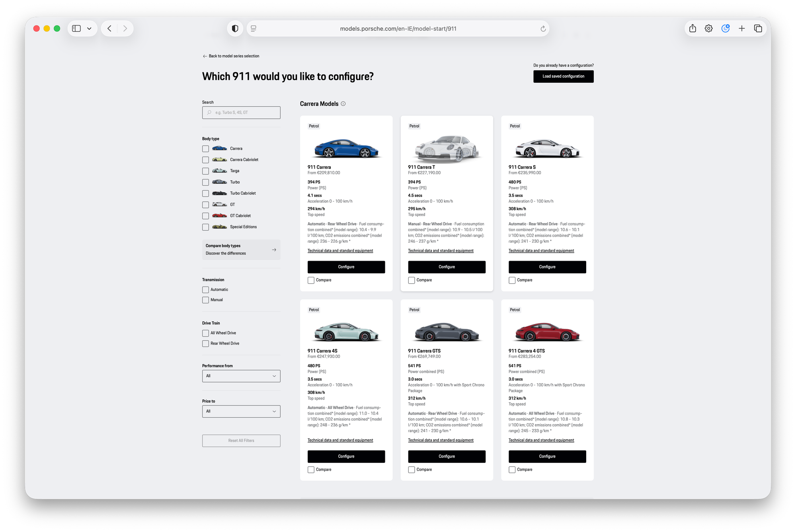Check the GT Cabriolet body type box
The height and width of the screenshot is (532, 796).
tap(205, 216)
